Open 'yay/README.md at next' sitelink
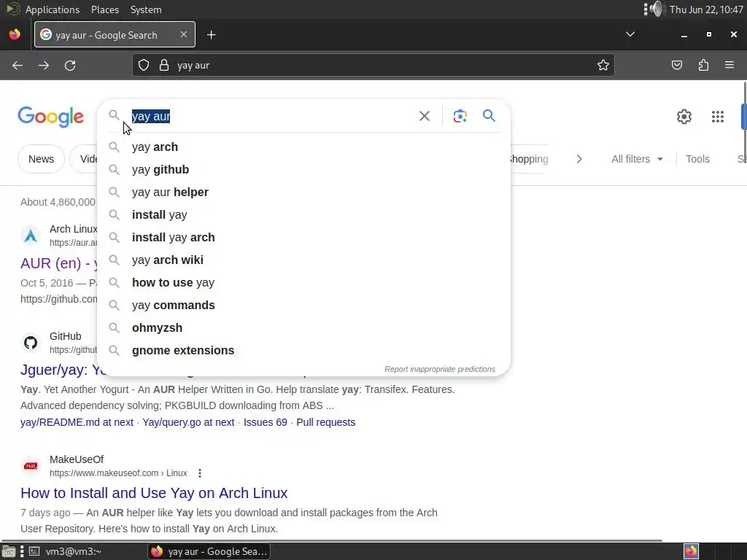The height and width of the screenshot is (560, 747). click(77, 422)
